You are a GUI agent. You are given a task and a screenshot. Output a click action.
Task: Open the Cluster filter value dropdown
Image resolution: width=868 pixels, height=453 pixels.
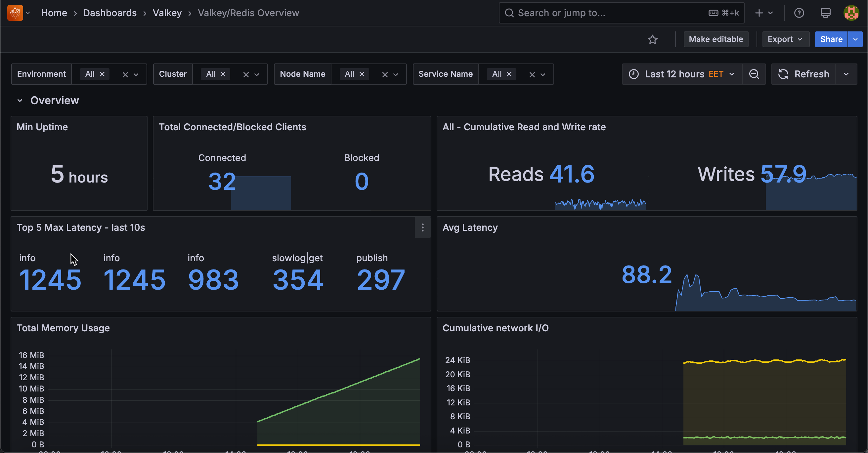(x=257, y=74)
